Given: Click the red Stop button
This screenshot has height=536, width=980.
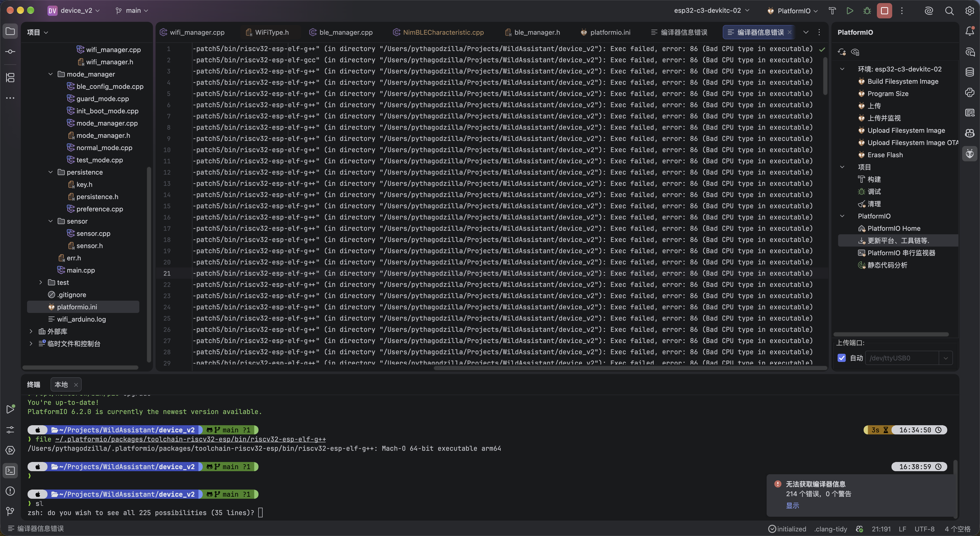Looking at the screenshot, I should point(885,11).
